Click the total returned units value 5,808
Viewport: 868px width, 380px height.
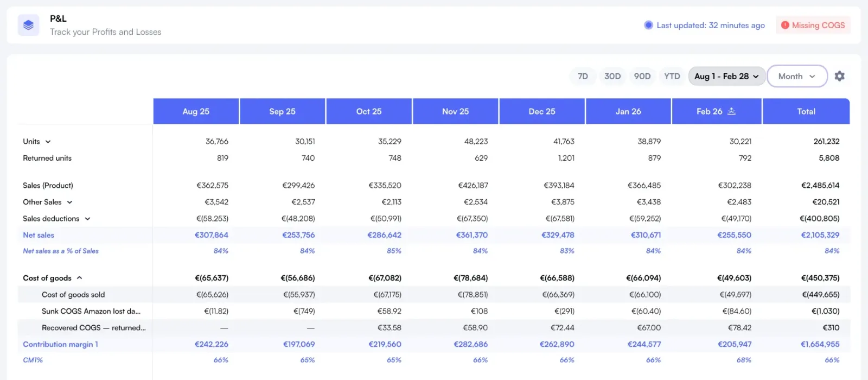click(829, 158)
